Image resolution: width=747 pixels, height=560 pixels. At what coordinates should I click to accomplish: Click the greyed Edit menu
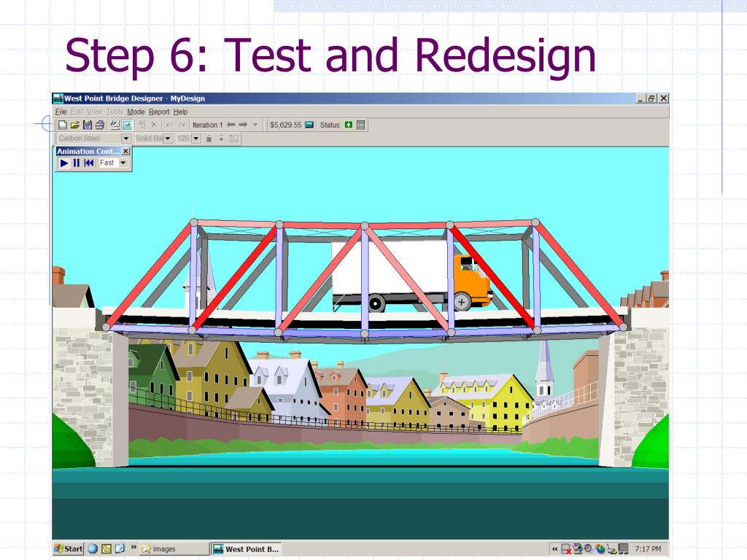coord(77,112)
